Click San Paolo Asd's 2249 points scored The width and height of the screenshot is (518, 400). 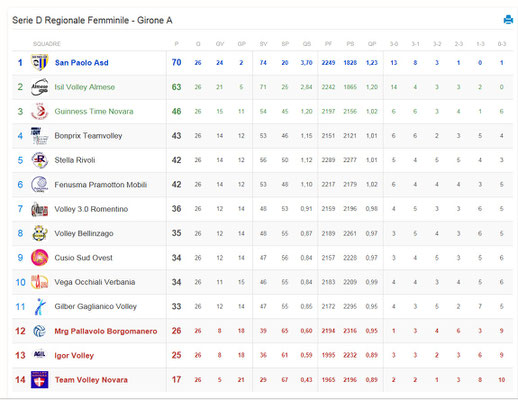click(328, 63)
